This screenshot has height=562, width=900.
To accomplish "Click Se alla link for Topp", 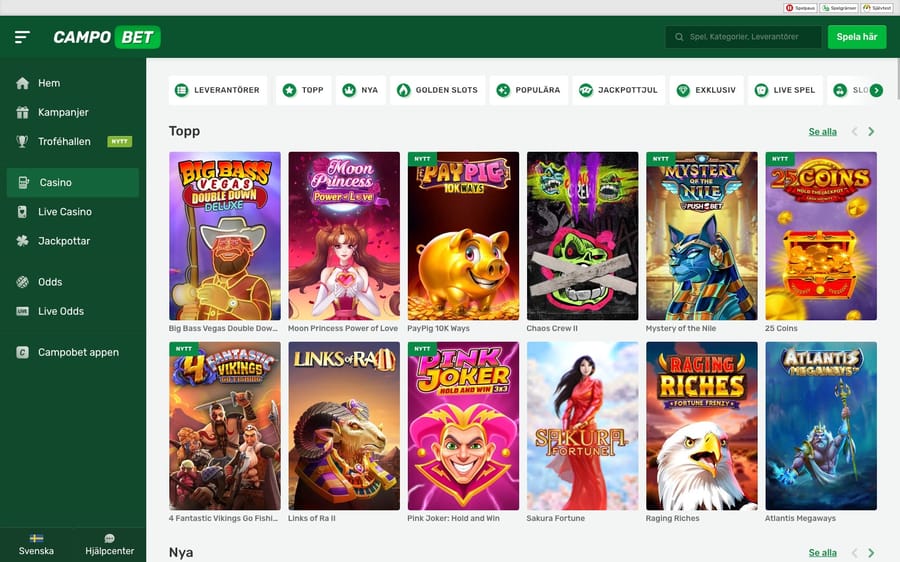I will pos(822,132).
